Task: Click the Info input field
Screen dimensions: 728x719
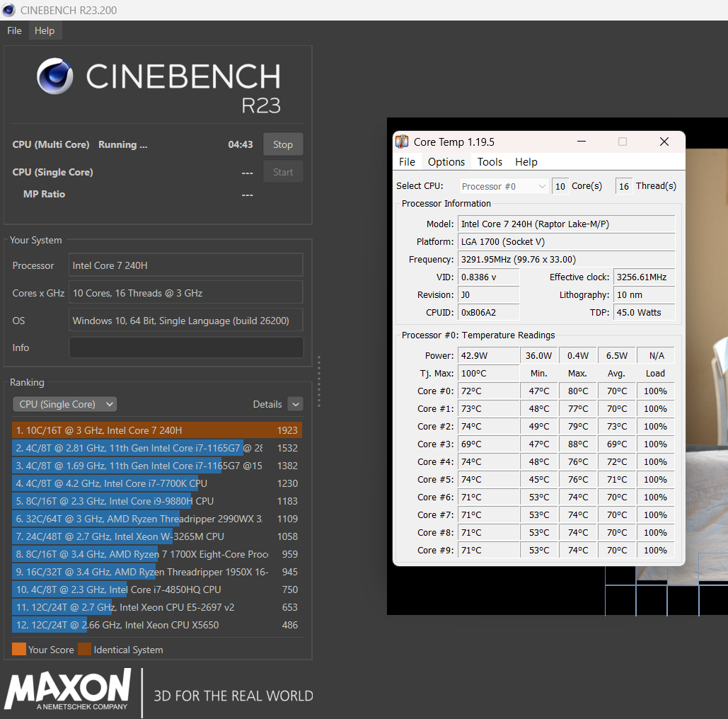Action: (185, 347)
